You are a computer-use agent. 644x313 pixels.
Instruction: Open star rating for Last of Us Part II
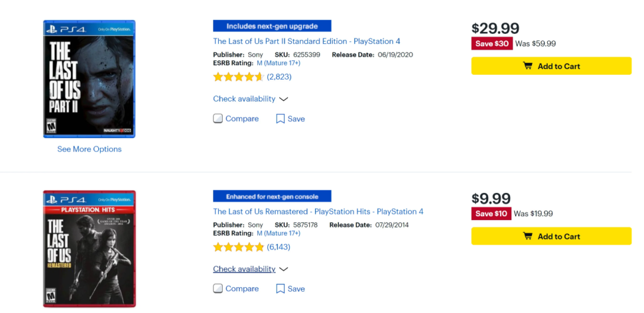point(238,77)
